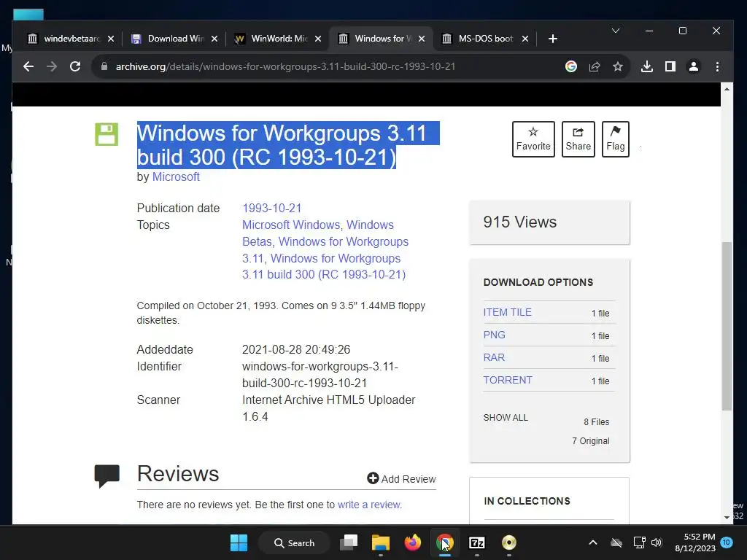Click the green floppy disk software icon
Image resolution: width=747 pixels, height=560 pixels.
[107, 134]
